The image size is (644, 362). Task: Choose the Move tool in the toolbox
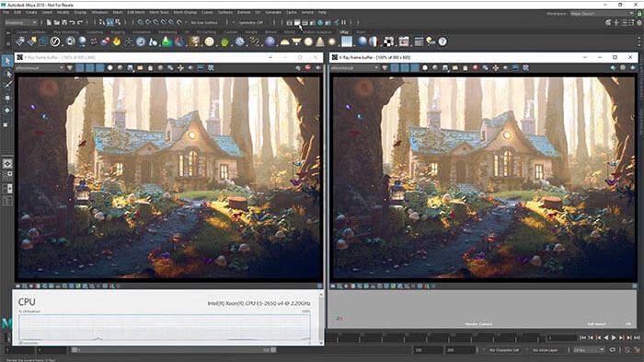tap(7, 98)
